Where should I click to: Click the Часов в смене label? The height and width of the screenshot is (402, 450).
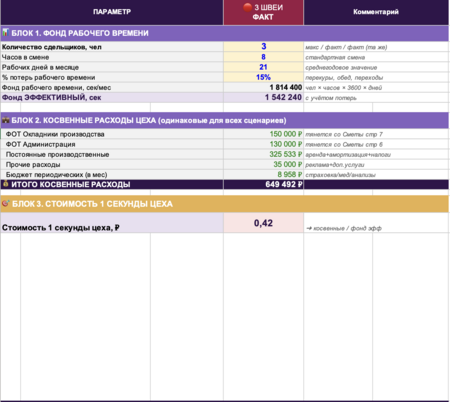click(25, 57)
